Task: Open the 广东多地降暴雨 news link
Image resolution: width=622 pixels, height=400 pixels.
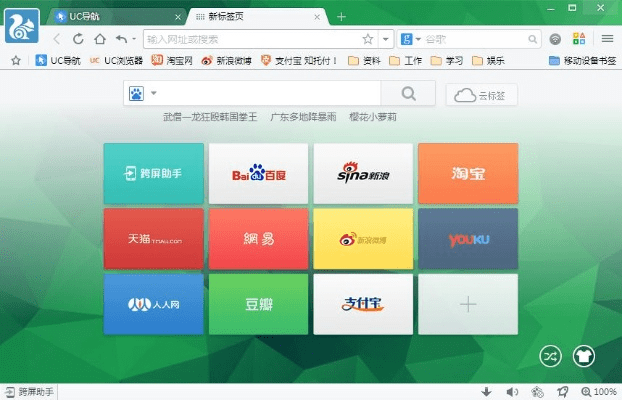Action: point(303,117)
